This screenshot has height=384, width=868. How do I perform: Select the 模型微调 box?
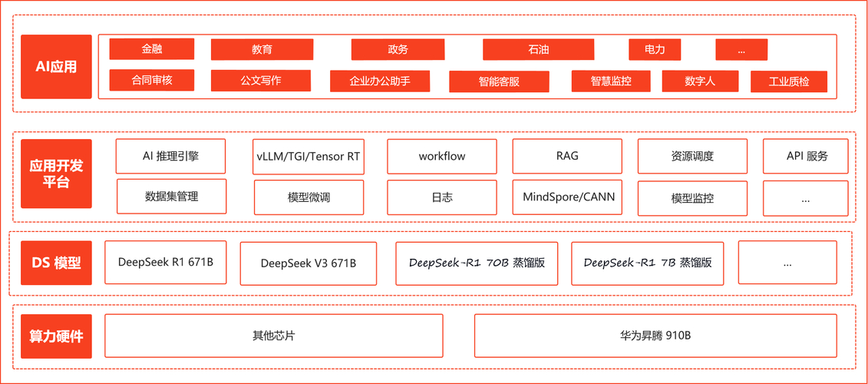coord(308,197)
